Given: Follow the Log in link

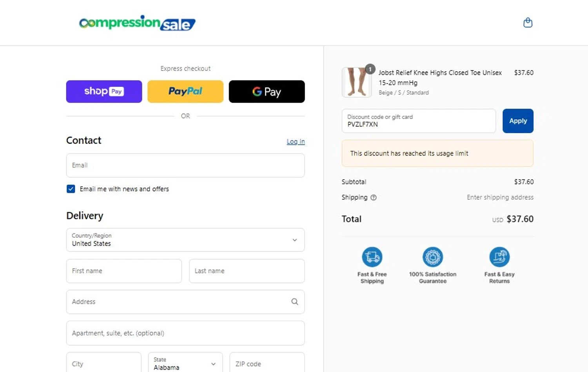Looking at the screenshot, I should [296, 141].
